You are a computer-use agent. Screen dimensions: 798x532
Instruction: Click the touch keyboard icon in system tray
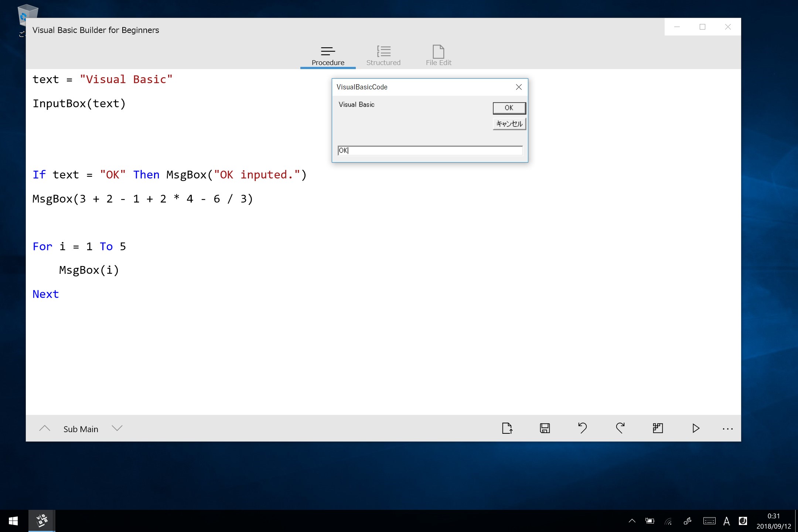coord(709,521)
